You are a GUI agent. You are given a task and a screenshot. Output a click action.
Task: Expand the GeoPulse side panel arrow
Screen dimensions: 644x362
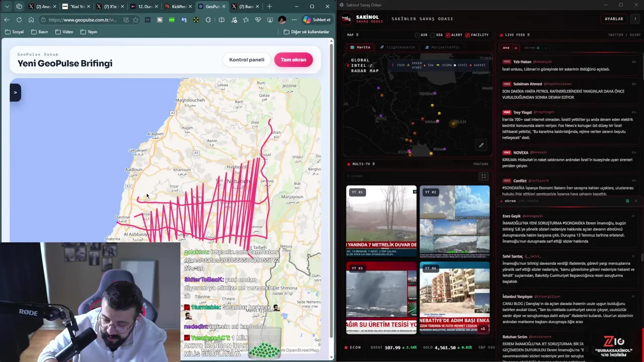(15, 93)
